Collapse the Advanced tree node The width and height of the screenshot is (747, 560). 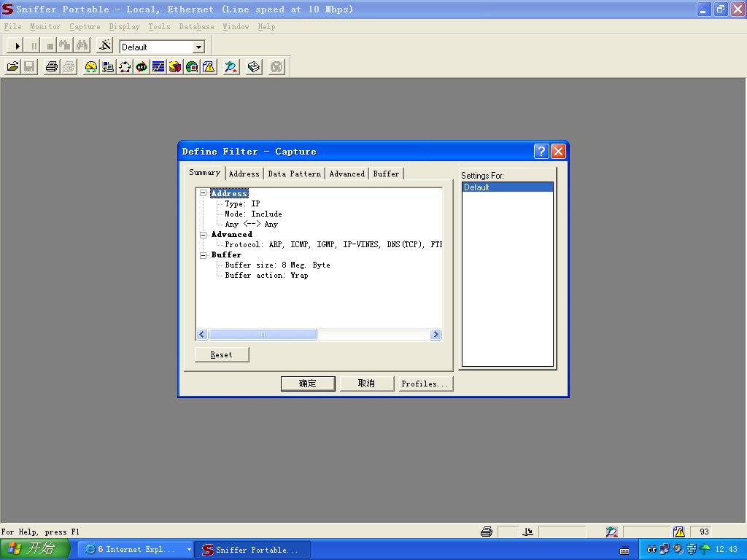tap(204, 234)
